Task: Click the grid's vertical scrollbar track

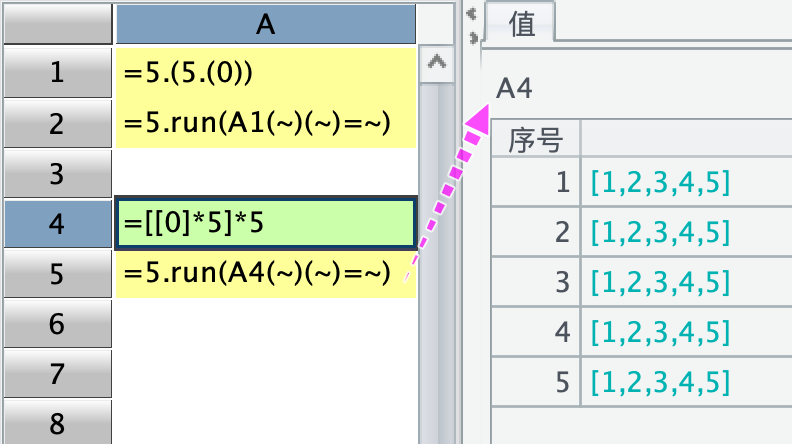Action: (436, 263)
